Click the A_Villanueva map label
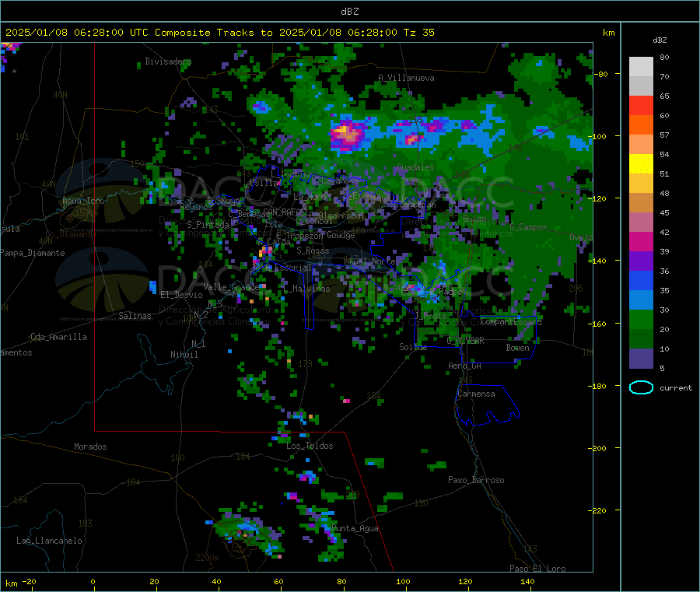The width and height of the screenshot is (700, 592). coord(406,78)
